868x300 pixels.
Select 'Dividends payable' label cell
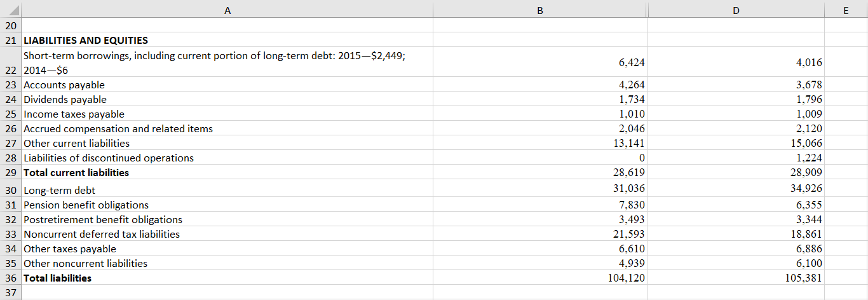coord(227,99)
